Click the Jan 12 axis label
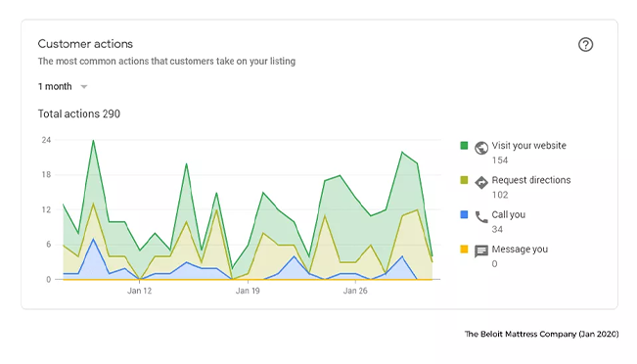 coord(139,291)
